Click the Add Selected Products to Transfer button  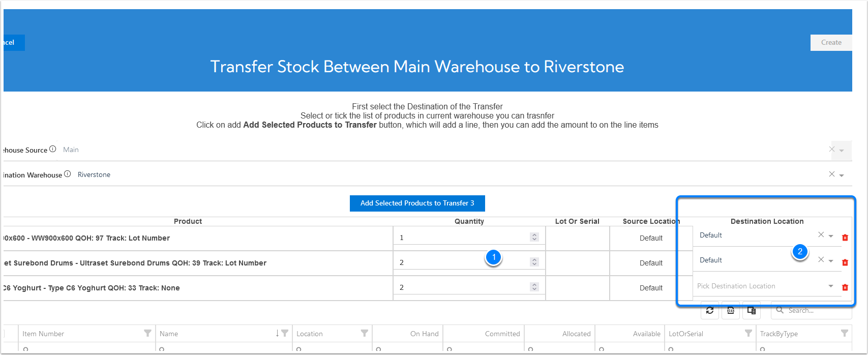pyautogui.click(x=417, y=203)
